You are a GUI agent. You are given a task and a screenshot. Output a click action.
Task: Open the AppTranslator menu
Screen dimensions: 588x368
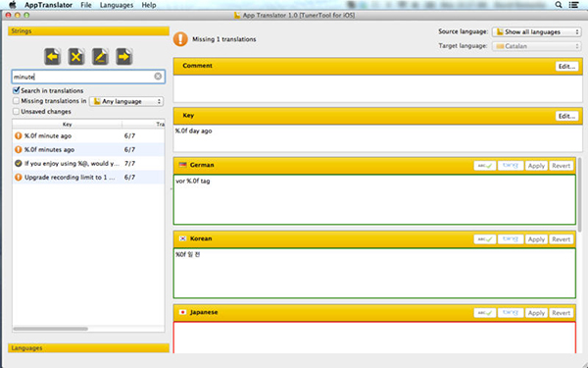(x=48, y=5)
